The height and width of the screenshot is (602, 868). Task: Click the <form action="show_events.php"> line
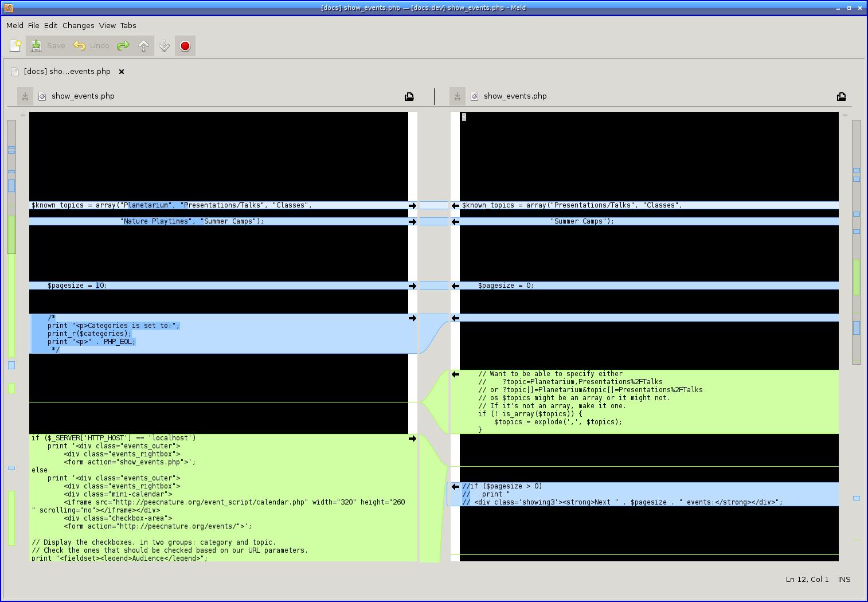click(130, 462)
